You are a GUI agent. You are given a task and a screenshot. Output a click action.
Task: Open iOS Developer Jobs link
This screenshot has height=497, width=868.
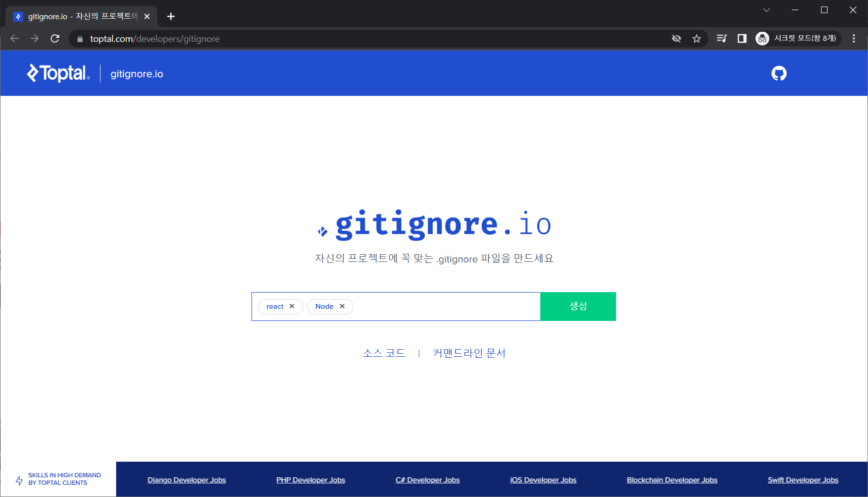tap(543, 480)
